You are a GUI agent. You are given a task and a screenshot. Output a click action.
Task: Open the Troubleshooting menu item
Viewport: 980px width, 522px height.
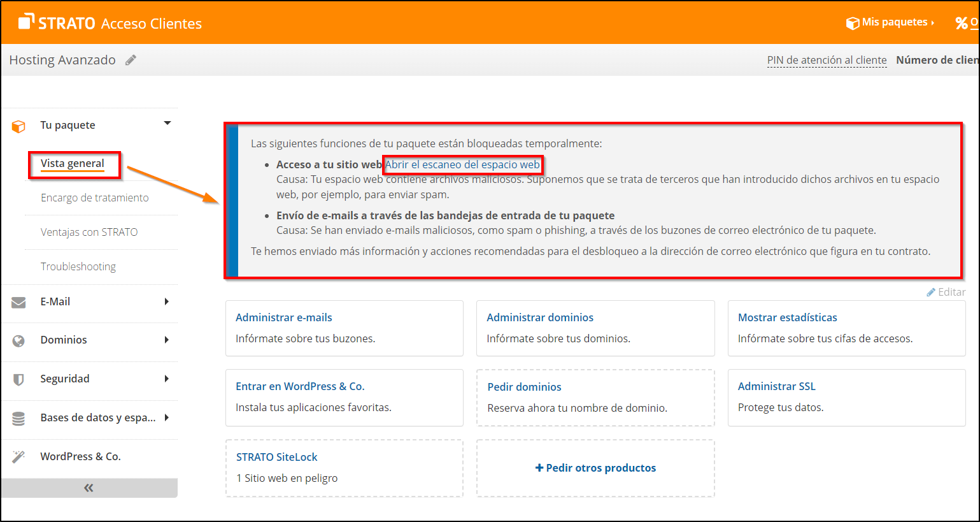[x=78, y=266]
